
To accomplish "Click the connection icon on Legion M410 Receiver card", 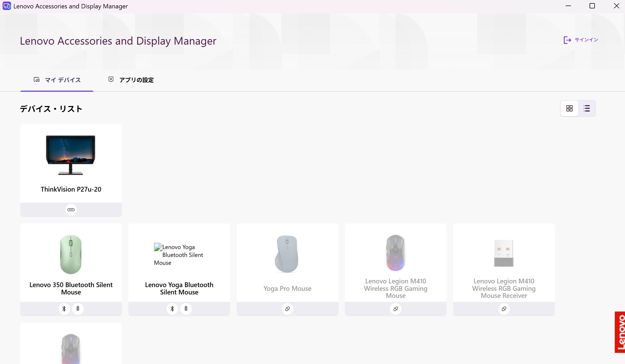I will 504,309.
